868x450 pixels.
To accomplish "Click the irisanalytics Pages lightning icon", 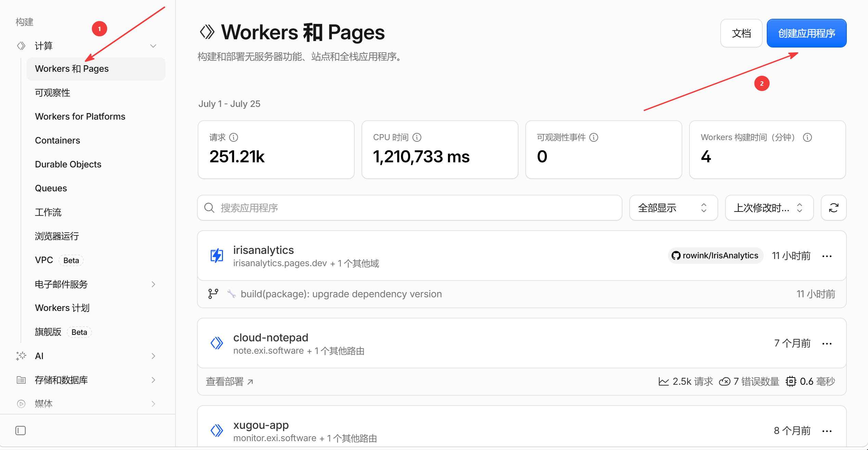I will tap(217, 256).
